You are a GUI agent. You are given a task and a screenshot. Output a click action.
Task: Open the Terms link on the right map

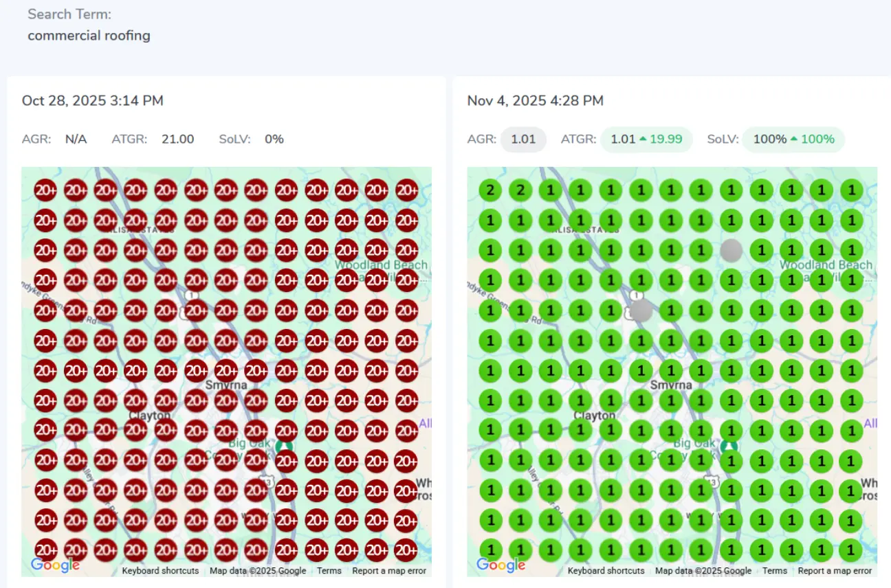coord(774,571)
